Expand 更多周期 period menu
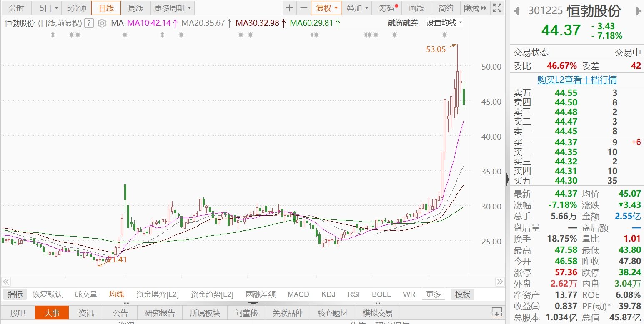This screenshot has height=324, width=644. (172, 8)
